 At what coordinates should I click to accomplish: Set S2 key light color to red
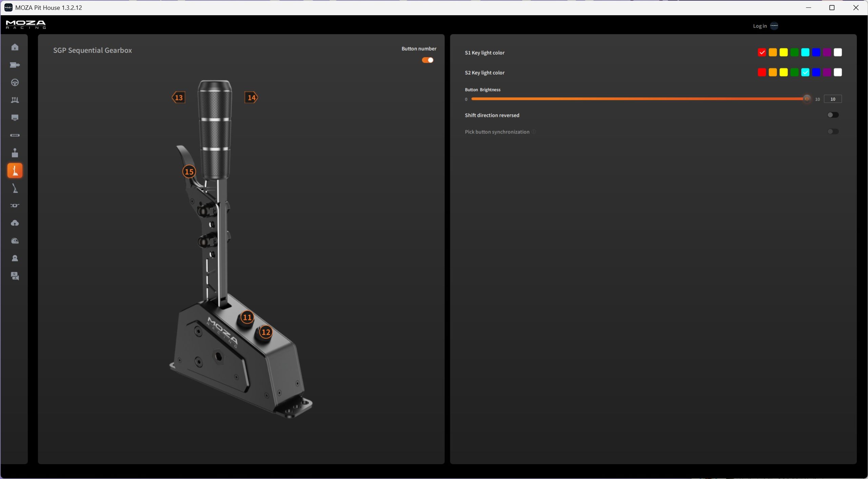pyautogui.click(x=762, y=72)
